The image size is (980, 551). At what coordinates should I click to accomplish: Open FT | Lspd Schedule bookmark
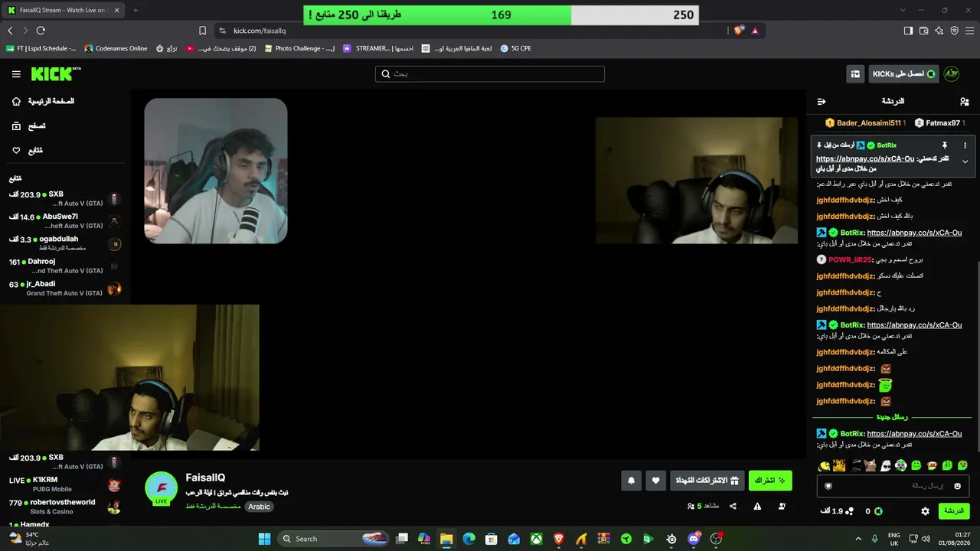tap(41, 48)
